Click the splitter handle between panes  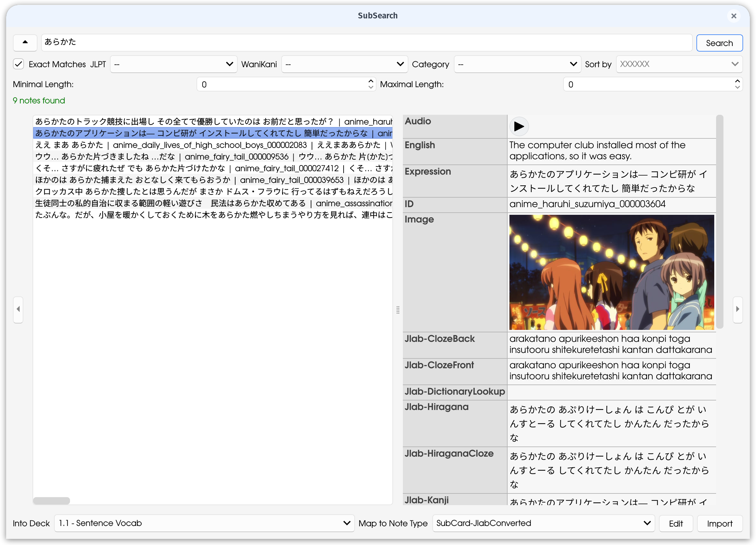coord(398,310)
